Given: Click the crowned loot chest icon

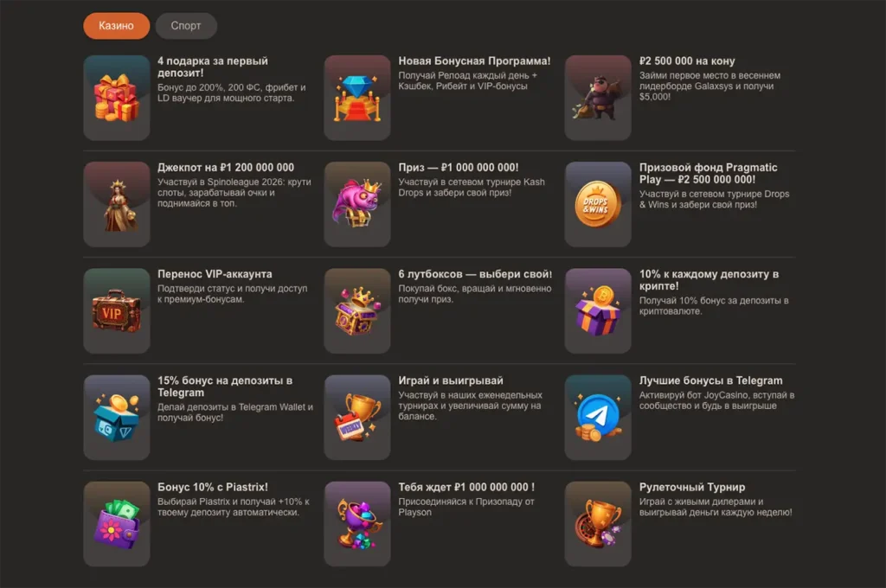Looking at the screenshot, I should pos(357,310).
